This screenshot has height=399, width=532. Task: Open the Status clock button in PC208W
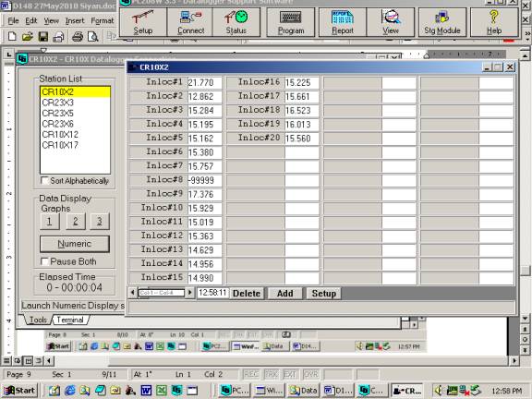click(x=236, y=22)
